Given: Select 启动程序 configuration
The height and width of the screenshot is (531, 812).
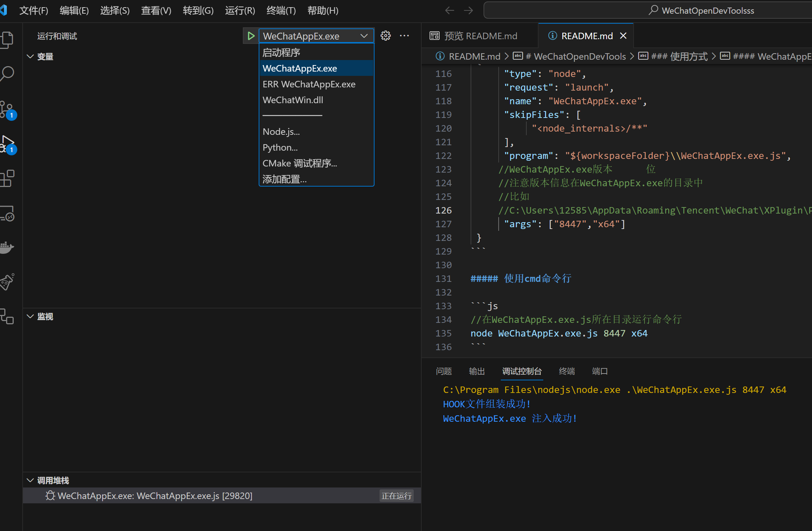Looking at the screenshot, I should (x=316, y=52).
